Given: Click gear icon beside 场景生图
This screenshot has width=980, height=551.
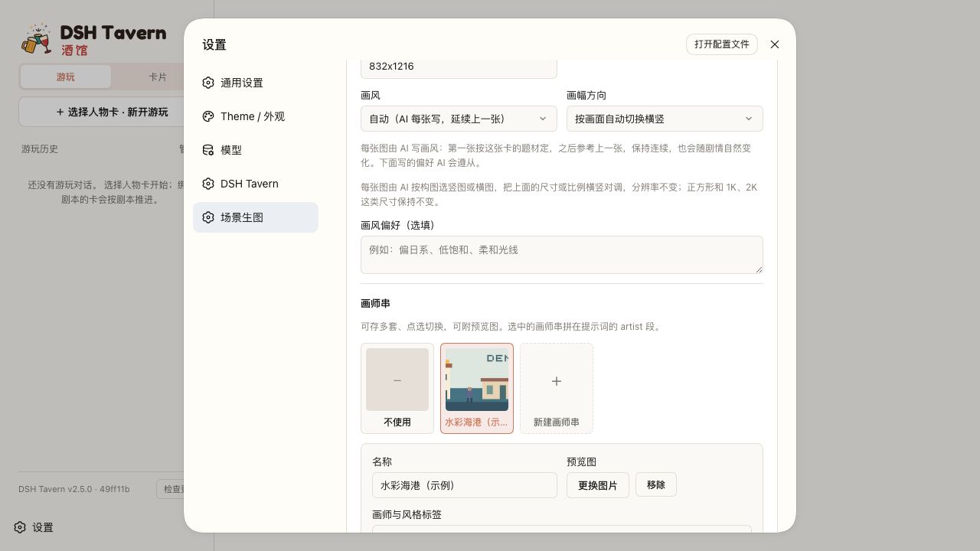Looking at the screenshot, I should pyautogui.click(x=208, y=217).
